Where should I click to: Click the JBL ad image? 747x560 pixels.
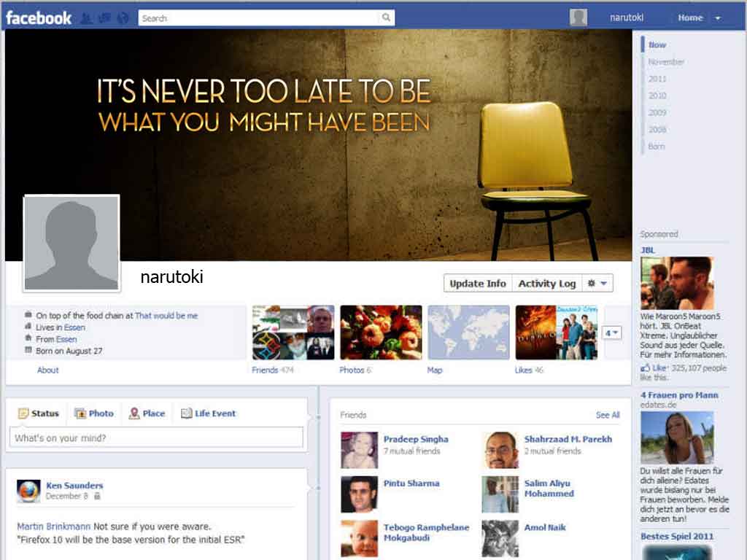click(x=677, y=284)
